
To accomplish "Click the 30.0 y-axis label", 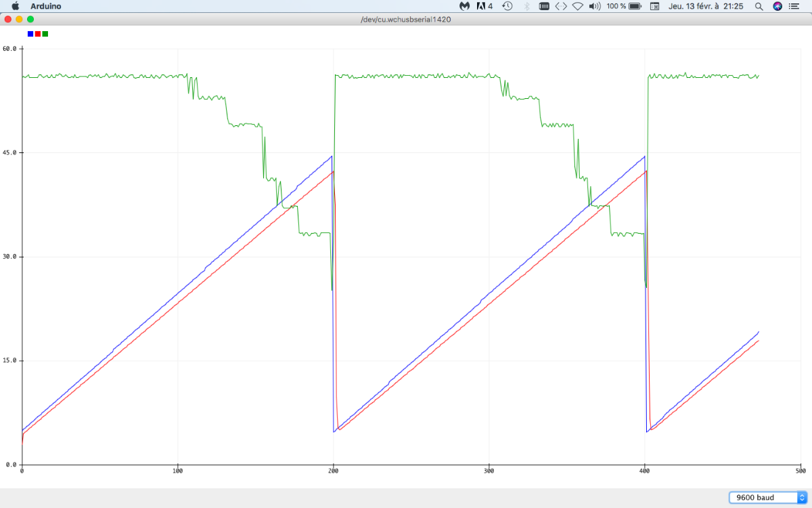I will (x=9, y=257).
